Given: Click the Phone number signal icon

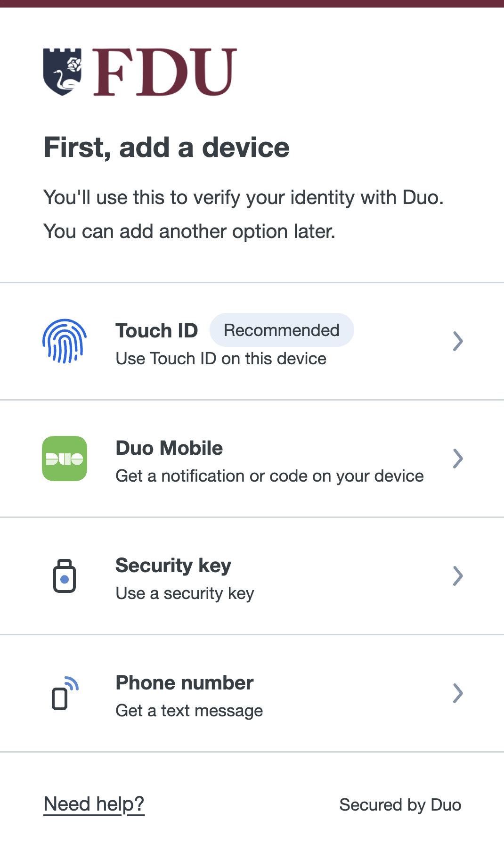Looking at the screenshot, I should tap(65, 693).
